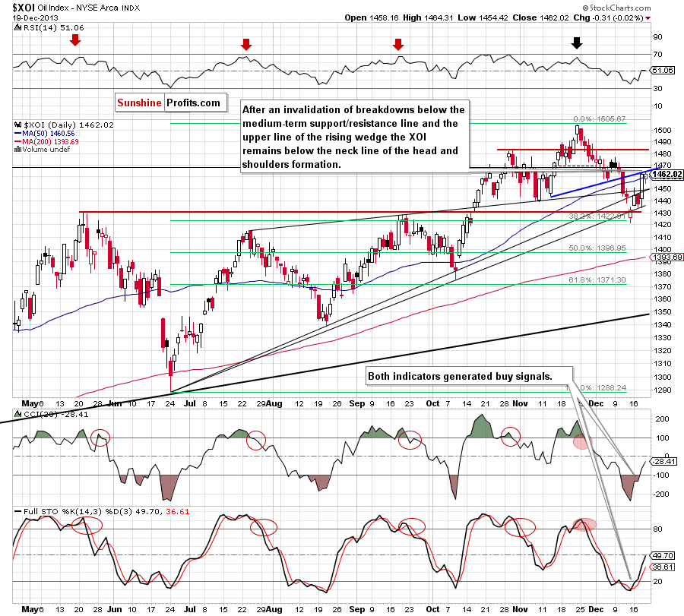This screenshot has width=684, height=616.
Task: Click the 36.61 stochastic %D value tag
Action: click(663, 567)
